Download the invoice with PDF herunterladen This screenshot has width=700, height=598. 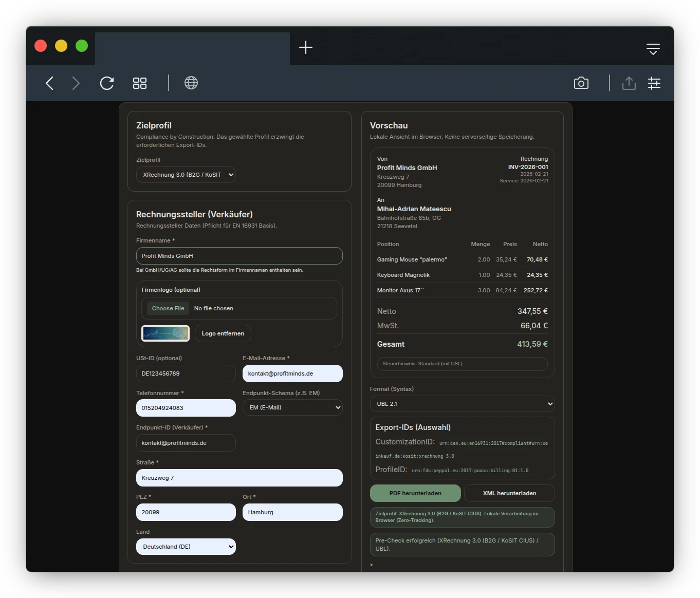415,493
